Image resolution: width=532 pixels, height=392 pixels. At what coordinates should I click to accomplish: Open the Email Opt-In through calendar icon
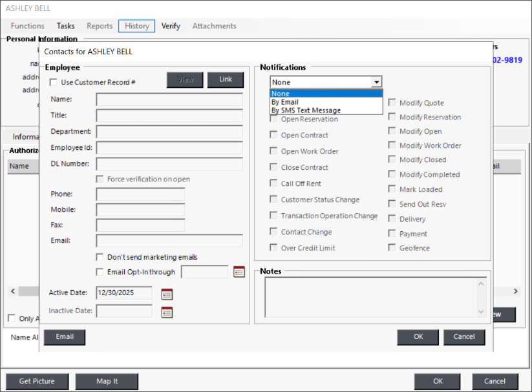[239, 271]
